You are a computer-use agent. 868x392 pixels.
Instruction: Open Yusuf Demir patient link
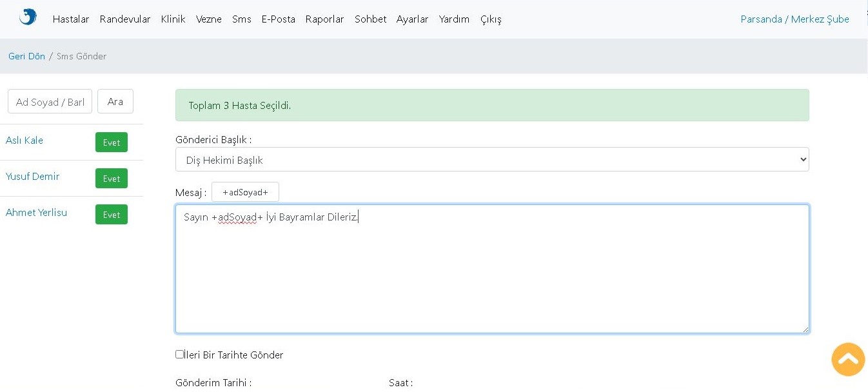click(x=32, y=177)
